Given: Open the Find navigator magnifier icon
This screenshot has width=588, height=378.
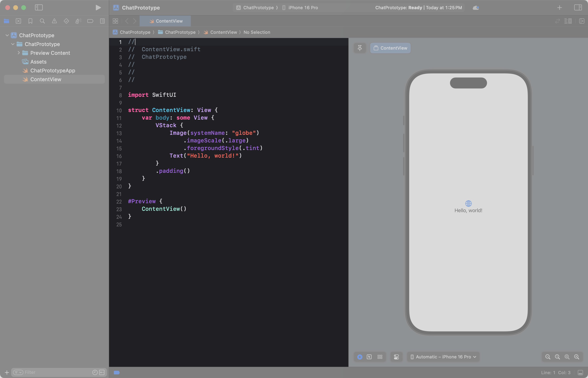Looking at the screenshot, I should 42,21.
